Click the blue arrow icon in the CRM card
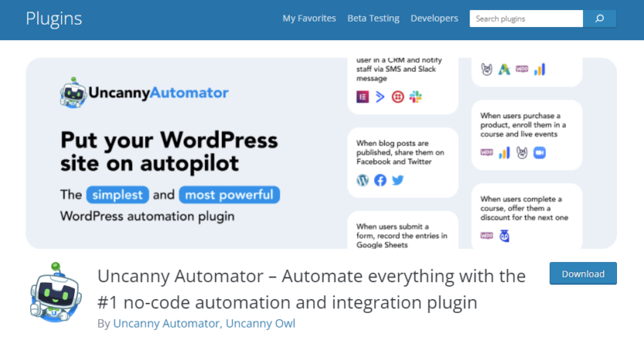The image size is (644, 340). click(x=380, y=97)
